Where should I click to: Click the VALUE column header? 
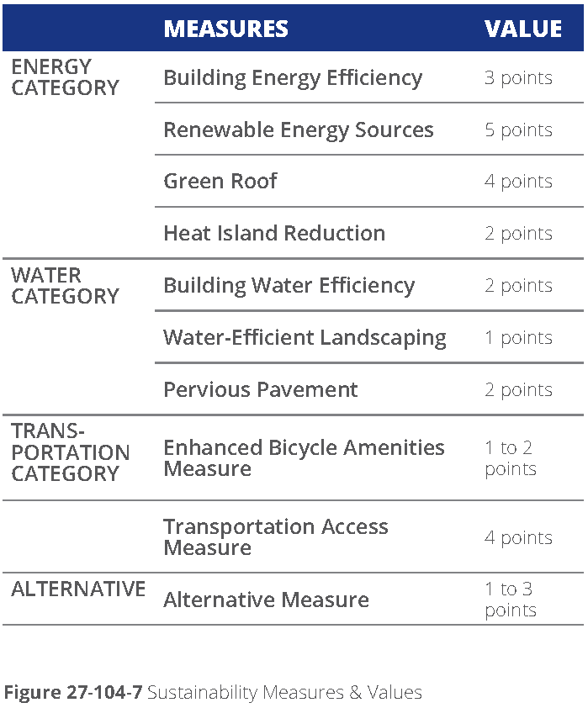tap(522, 29)
